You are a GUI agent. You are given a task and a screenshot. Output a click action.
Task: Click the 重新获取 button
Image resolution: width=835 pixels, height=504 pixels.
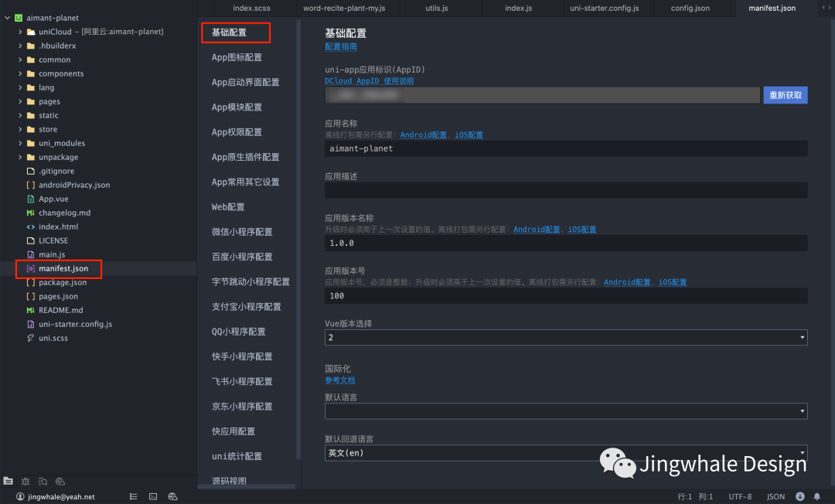pyautogui.click(x=786, y=94)
